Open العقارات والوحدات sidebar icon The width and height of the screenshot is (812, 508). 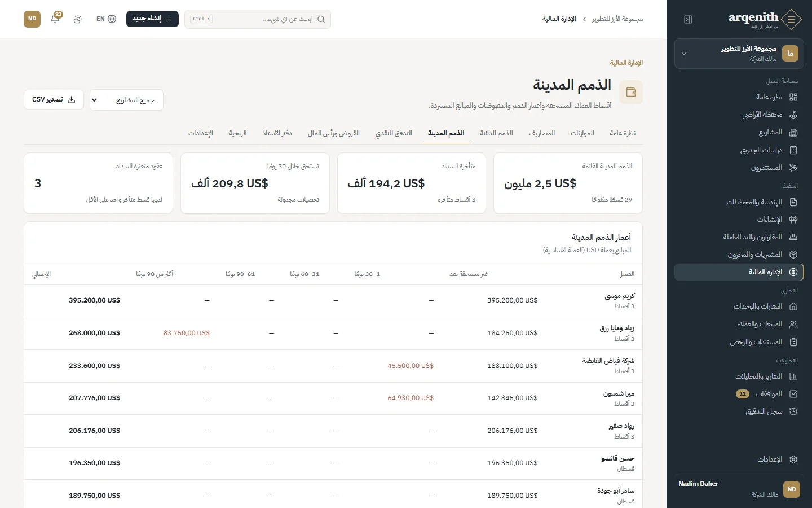point(793,306)
